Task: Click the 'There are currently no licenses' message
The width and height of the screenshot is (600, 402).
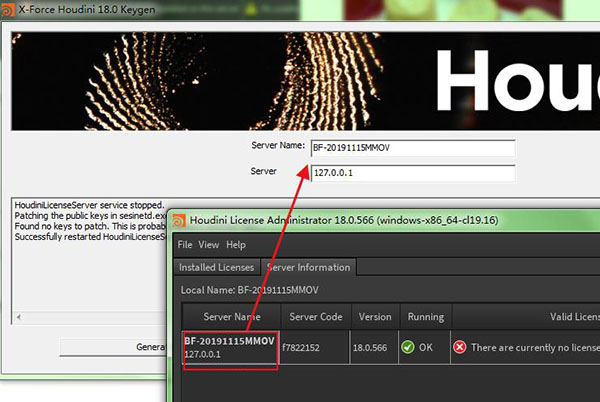Action: 535,348
